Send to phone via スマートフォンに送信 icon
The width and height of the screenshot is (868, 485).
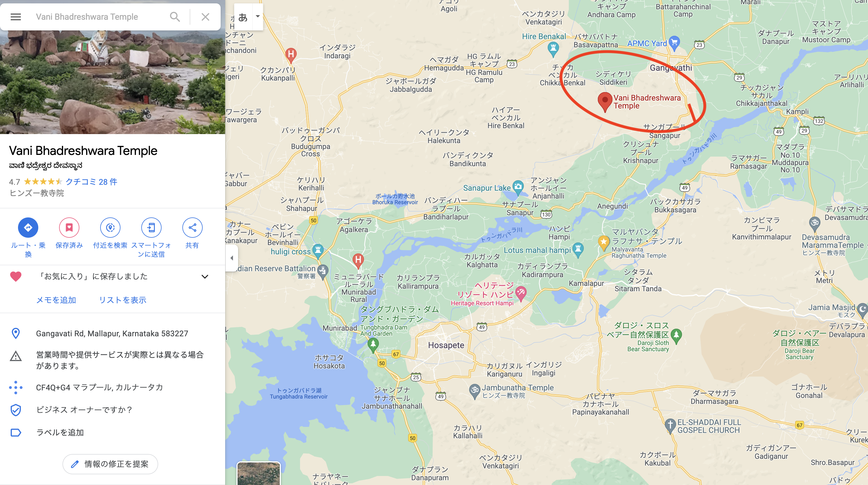click(x=151, y=228)
